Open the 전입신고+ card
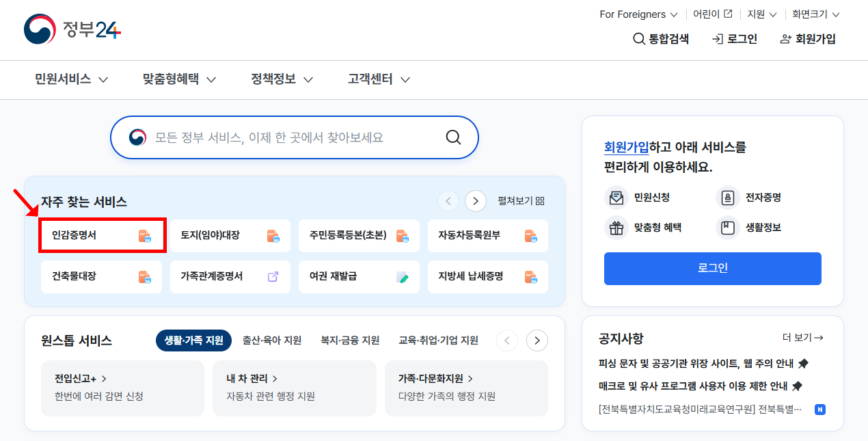868x441 pixels. 123,388
